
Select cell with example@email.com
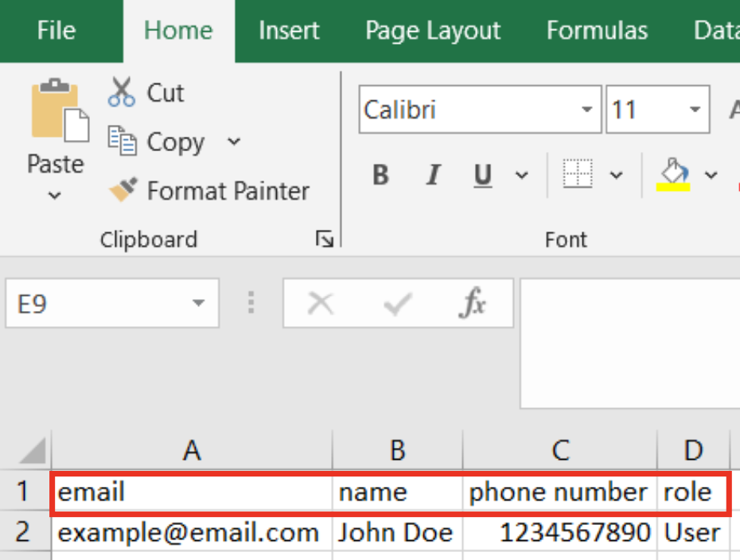(192, 532)
